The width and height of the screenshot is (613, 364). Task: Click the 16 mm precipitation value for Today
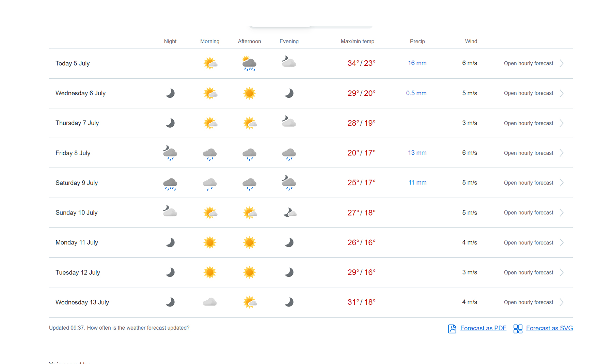click(x=417, y=63)
